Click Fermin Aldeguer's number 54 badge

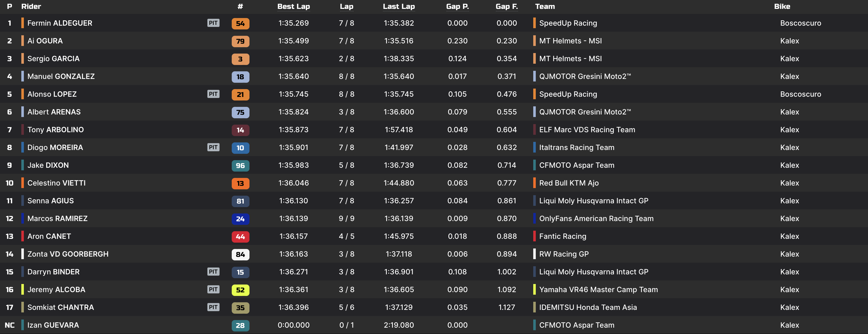pos(240,23)
